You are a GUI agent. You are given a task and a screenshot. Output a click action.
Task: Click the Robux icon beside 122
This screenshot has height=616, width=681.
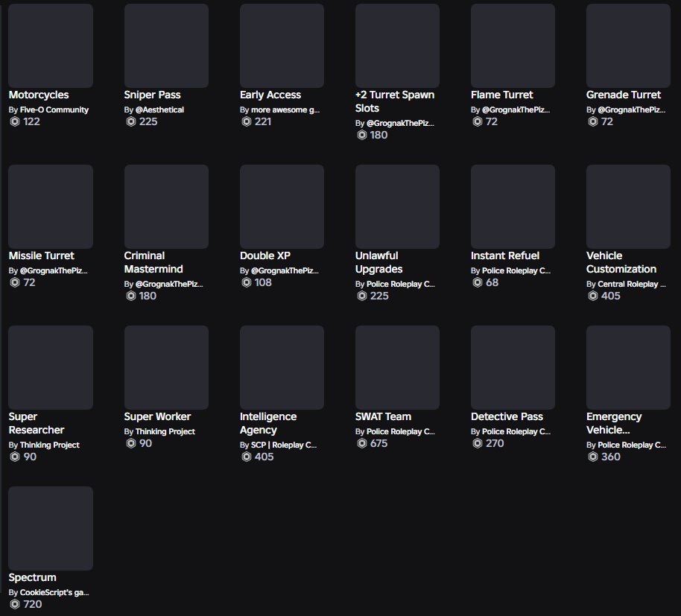click(x=15, y=121)
